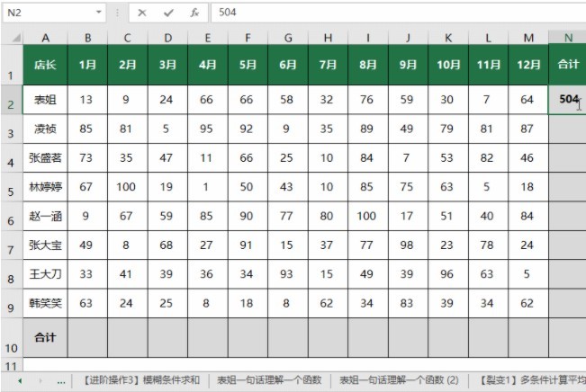Select empty total cell B10
Viewport: 586px width, 392px height.
coord(88,338)
